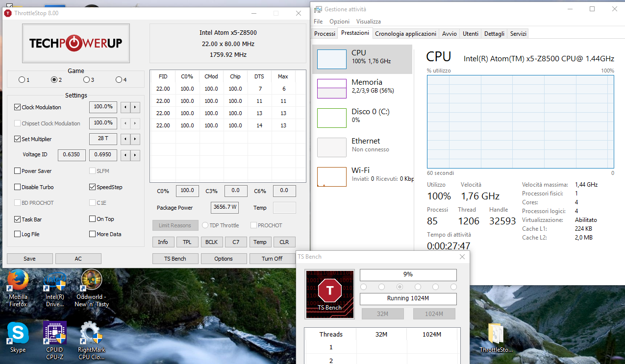This screenshot has height=364, width=625.
Task: Open the Mozilla Firefox desktop shortcut
Action: tap(18, 288)
